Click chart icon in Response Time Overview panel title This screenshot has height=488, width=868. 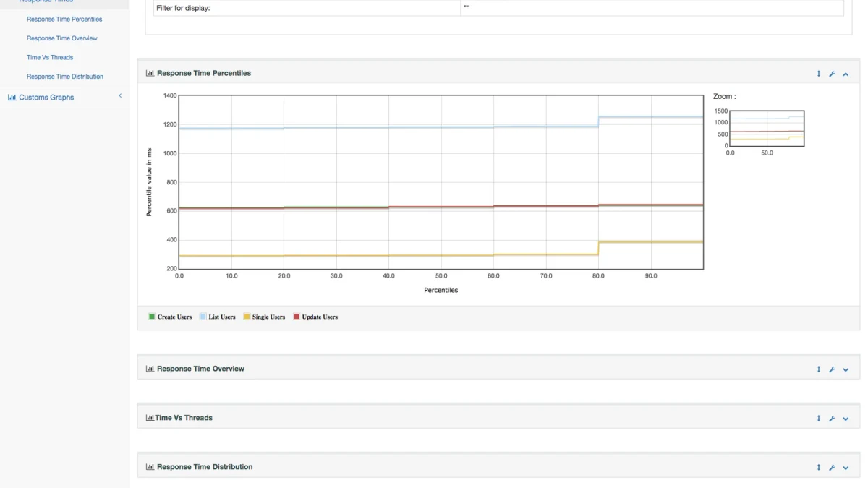pyautogui.click(x=150, y=369)
